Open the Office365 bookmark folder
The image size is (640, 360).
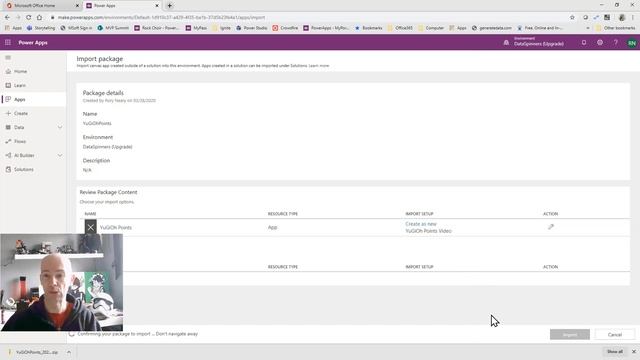[x=400, y=28]
